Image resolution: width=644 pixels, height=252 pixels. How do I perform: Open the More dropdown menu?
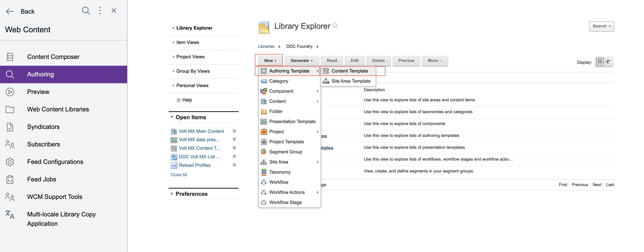(435, 61)
